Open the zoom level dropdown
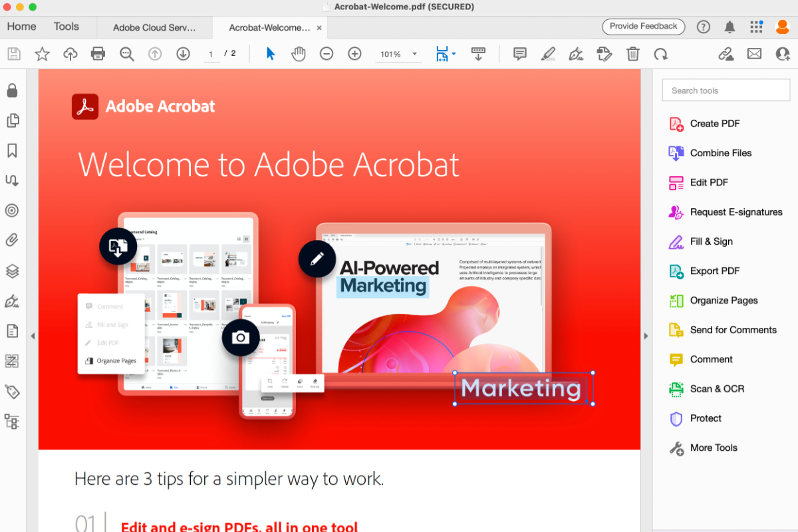The height and width of the screenshot is (532, 798). (415, 54)
